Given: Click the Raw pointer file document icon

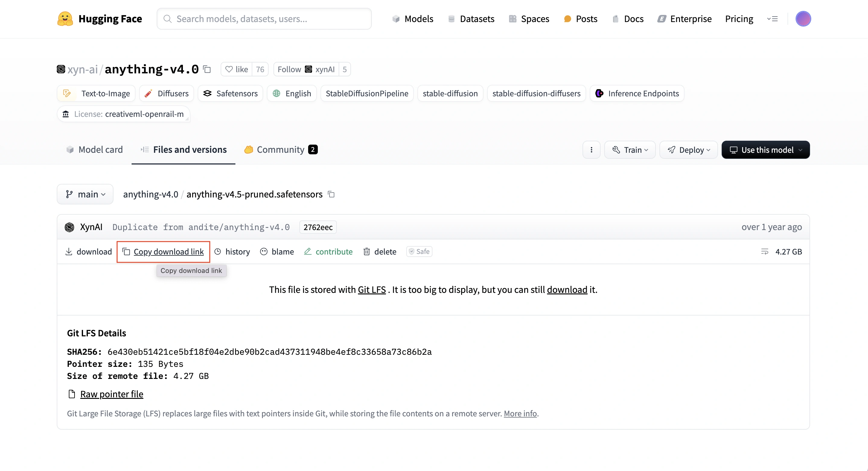Looking at the screenshot, I should (x=72, y=394).
